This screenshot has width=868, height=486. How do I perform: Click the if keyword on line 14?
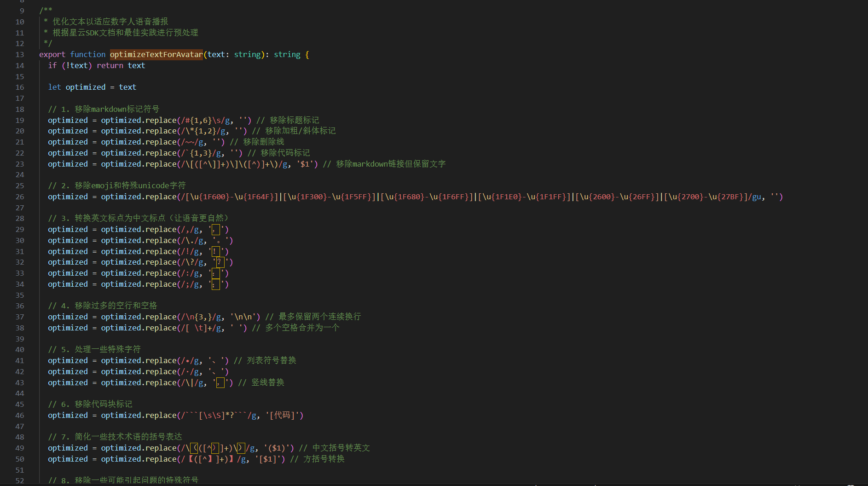click(52, 65)
